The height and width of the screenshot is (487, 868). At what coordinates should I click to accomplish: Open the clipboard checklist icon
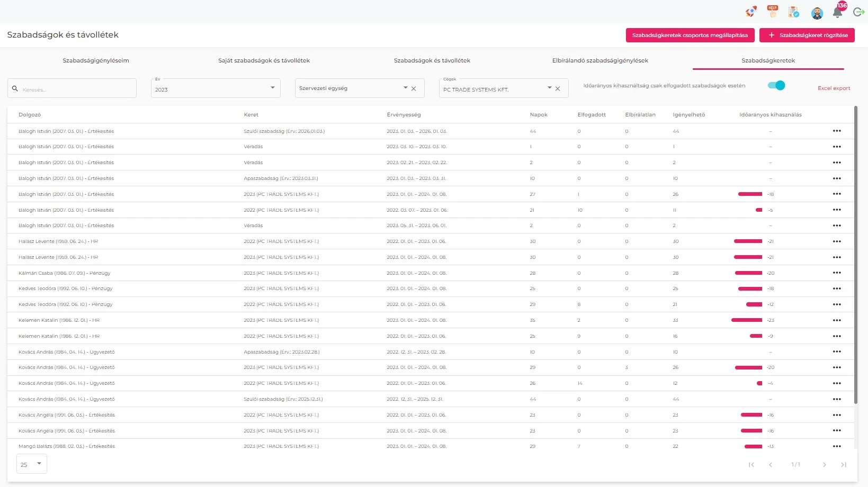(x=793, y=12)
